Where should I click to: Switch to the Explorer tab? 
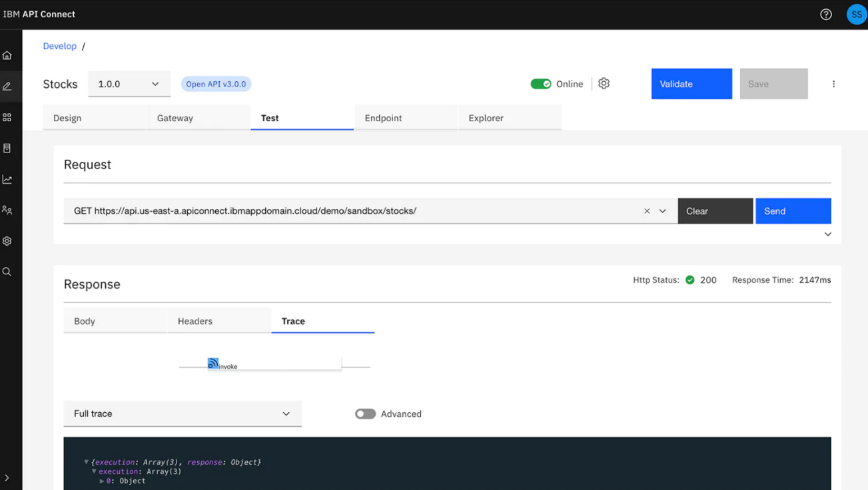(510, 118)
